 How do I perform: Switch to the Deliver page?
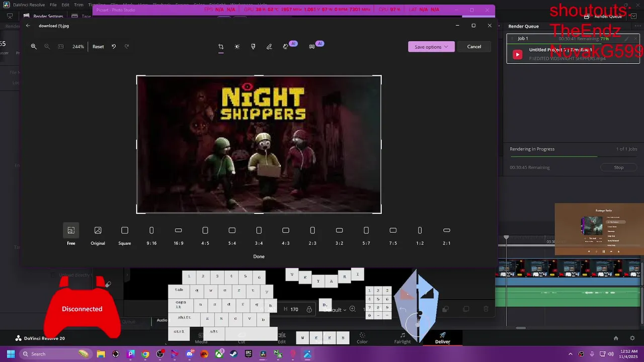coord(443,338)
